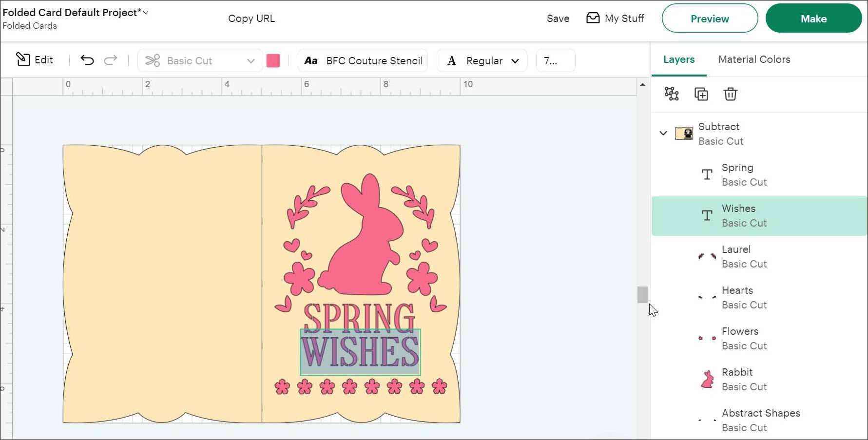The width and height of the screenshot is (868, 440).
Task: Click the Redo arrow icon
Action: (111, 60)
